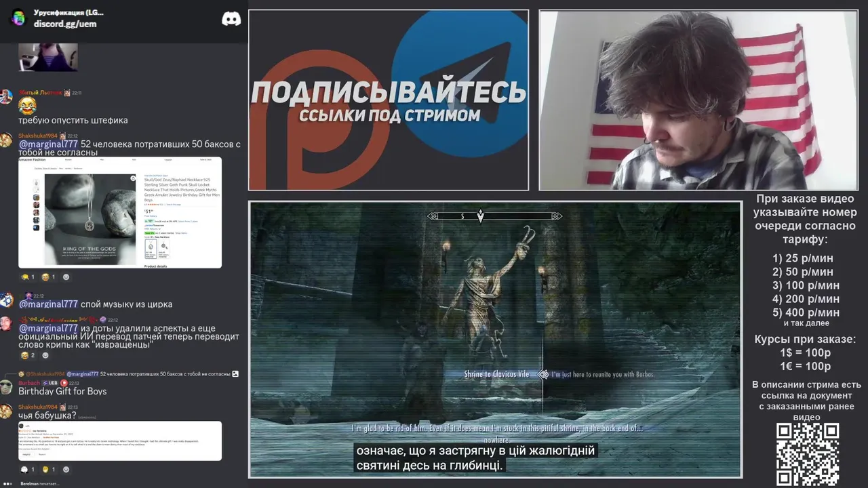Click the streamer webcam feed

click(698, 100)
